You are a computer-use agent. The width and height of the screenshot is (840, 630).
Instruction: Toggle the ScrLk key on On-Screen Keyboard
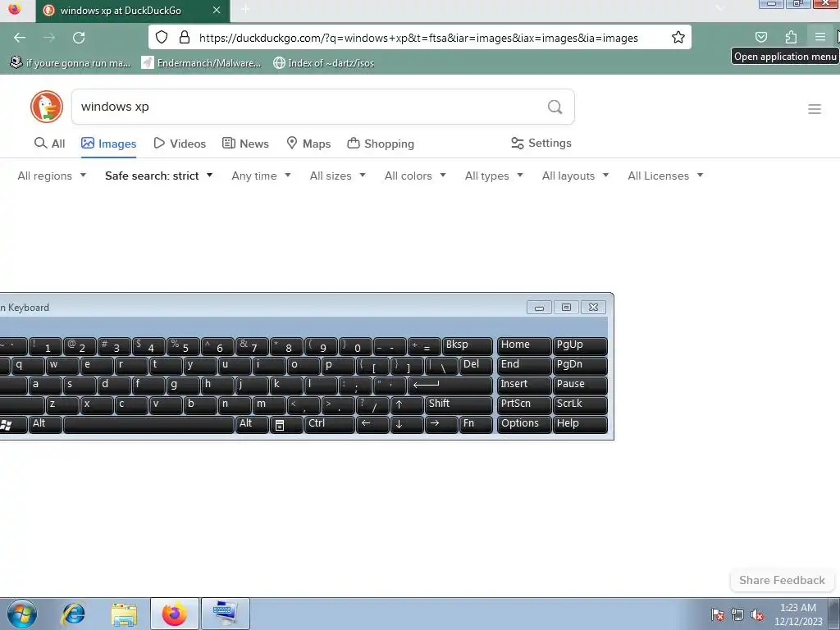[580, 405]
